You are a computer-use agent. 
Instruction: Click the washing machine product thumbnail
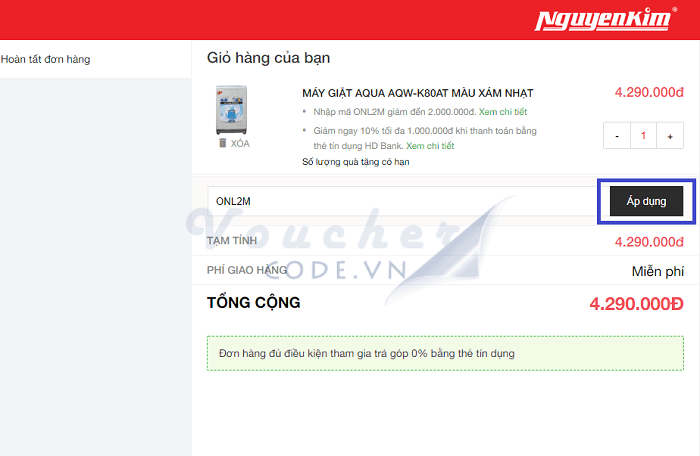pyautogui.click(x=231, y=110)
